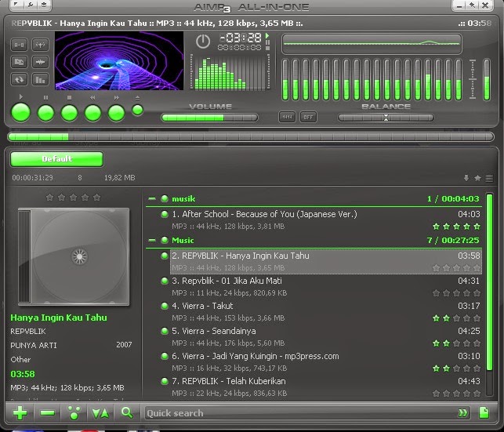Select track 3 Repvblik - 01 Jika Aku Mati
The image size is (504, 432).
pos(325,287)
